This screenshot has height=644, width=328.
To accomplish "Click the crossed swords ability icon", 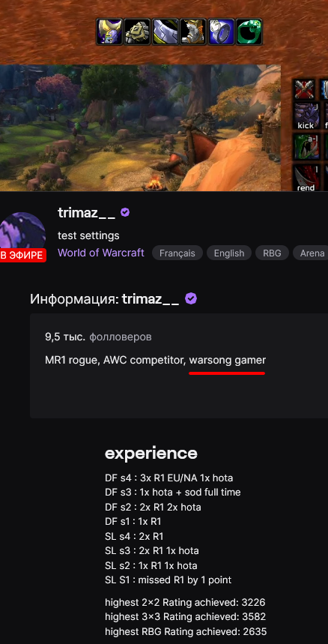I will (x=305, y=88).
